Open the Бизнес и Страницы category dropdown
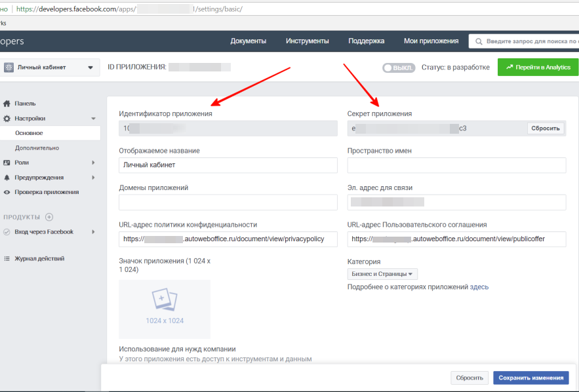 382,274
